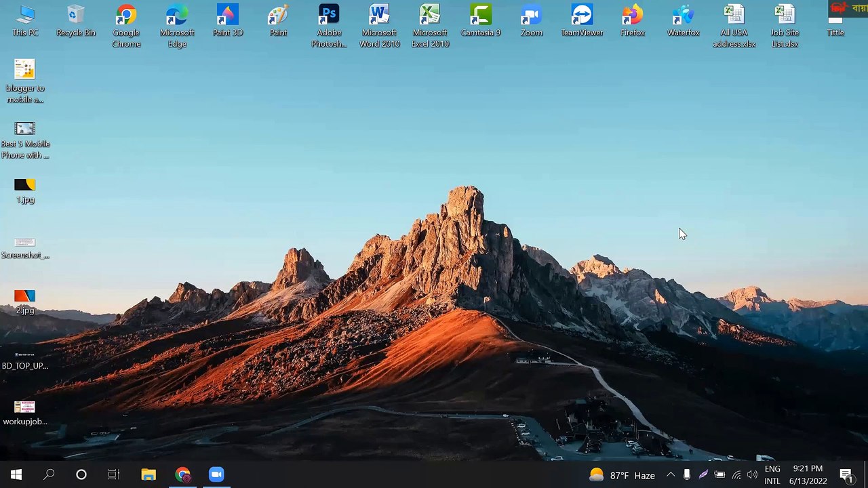Select the Firefox desktop shortcut
The width and height of the screenshot is (868, 488).
pos(633,20)
